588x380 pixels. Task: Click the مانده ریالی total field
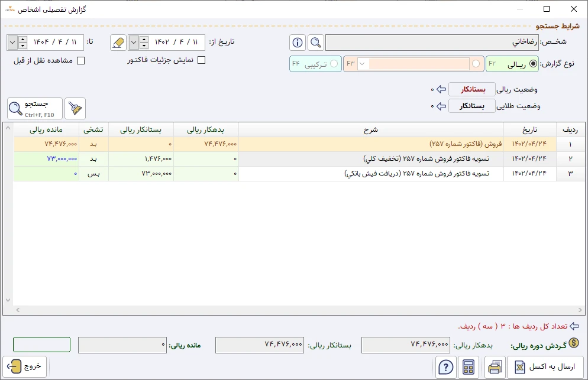point(122,345)
